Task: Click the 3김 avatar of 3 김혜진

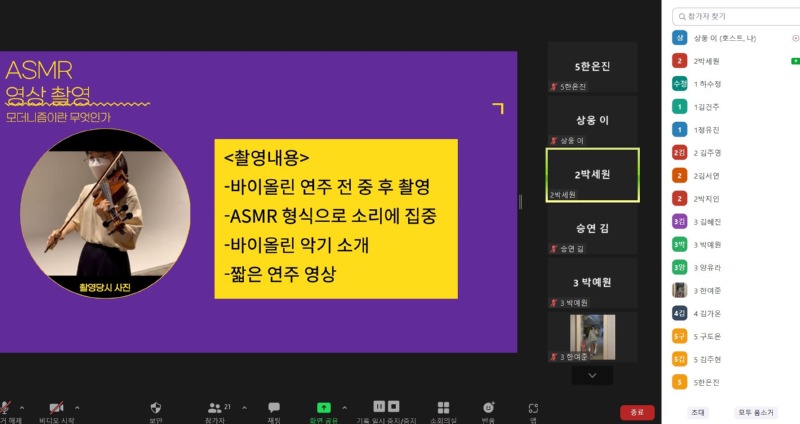Action: coord(680,221)
